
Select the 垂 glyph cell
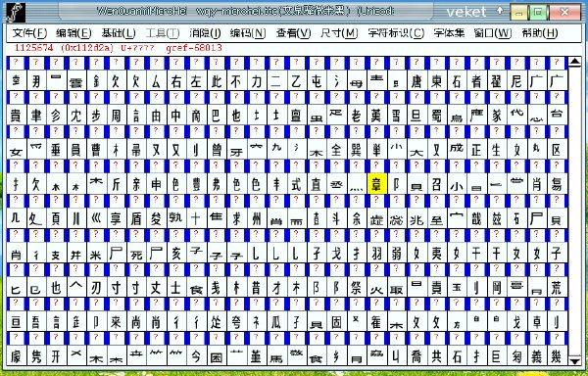pyautogui.click(x=56, y=150)
